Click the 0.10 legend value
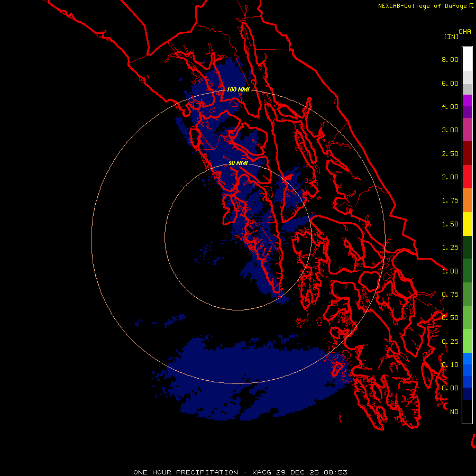Screen dimensions: 476x476 click(x=450, y=365)
